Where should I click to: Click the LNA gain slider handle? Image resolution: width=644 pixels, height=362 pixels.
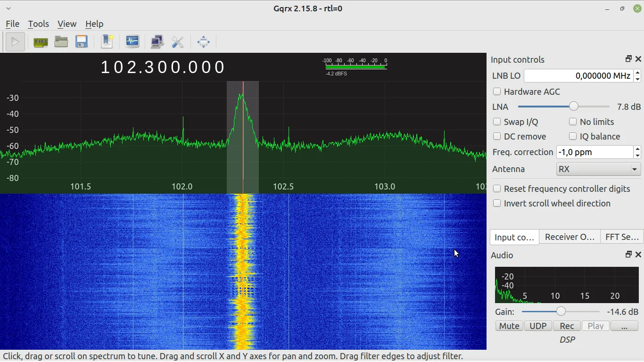tap(573, 107)
